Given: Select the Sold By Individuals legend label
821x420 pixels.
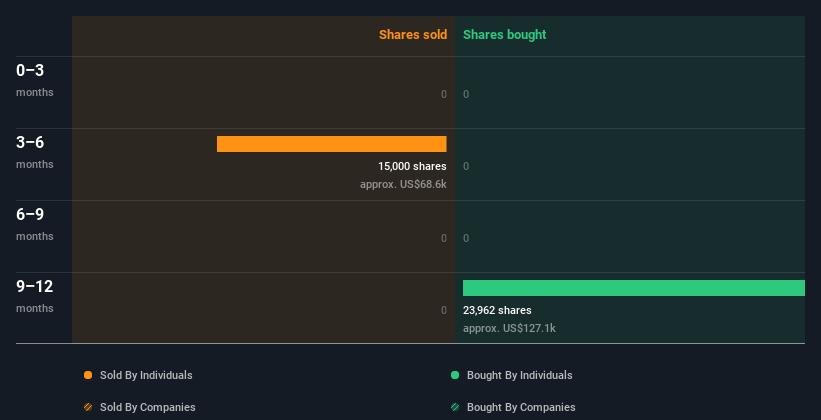Looking at the screenshot, I should point(146,375).
